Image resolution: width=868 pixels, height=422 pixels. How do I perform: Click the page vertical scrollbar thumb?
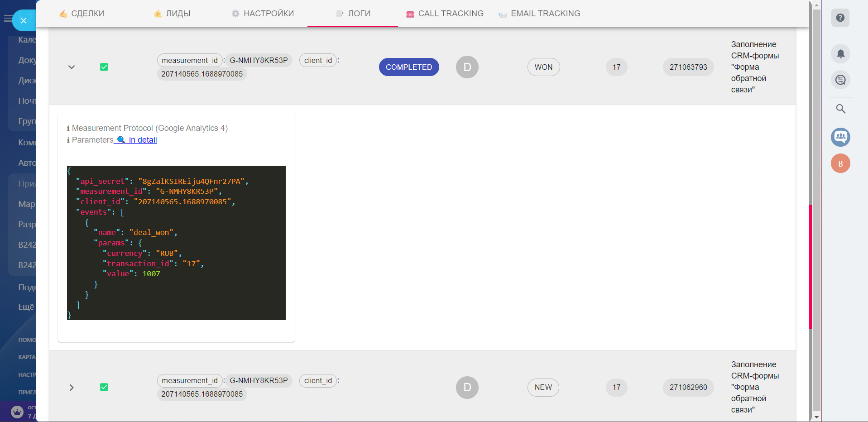(x=816, y=211)
